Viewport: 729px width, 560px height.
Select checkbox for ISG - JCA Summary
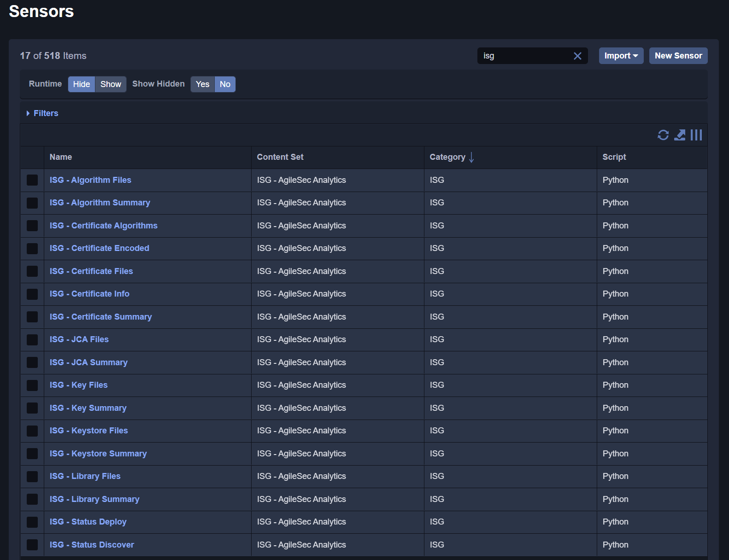(x=32, y=362)
